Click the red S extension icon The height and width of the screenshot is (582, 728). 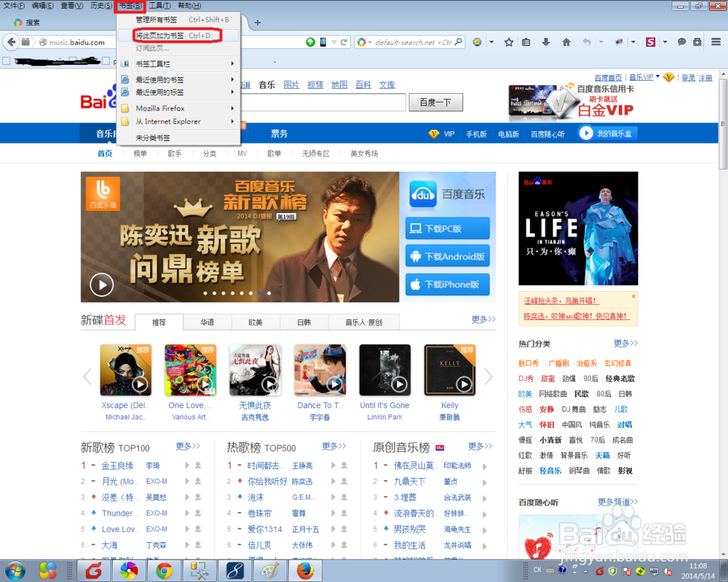[650, 42]
